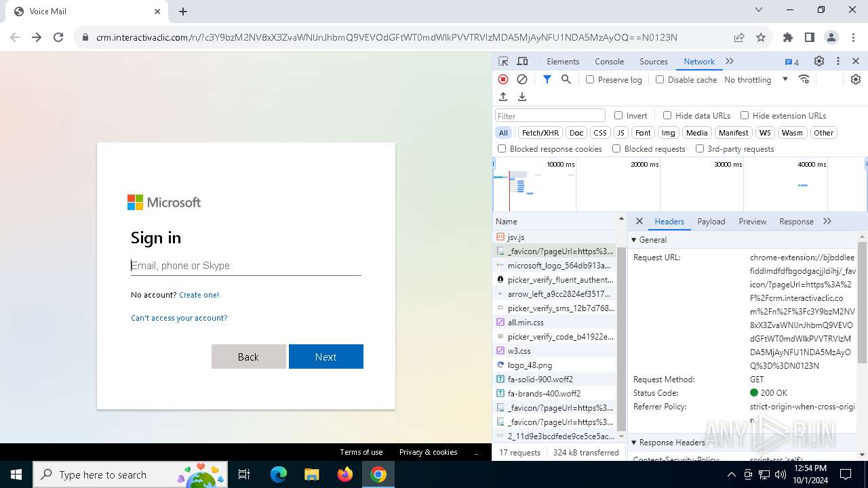Clear the network log

pyautogui.click(x=522, y=79)
